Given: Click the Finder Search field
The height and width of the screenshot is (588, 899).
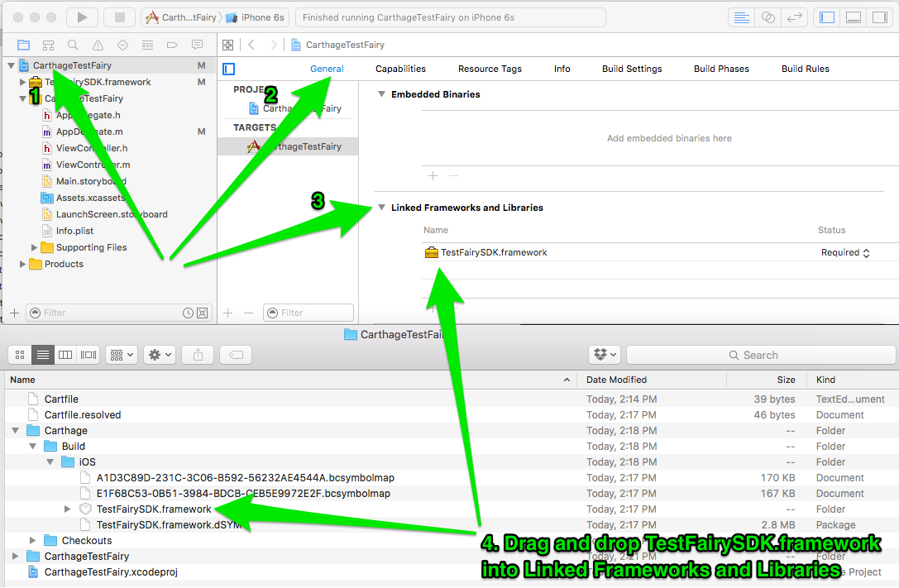Looking at the screenshot, I should pyautogui.click(x=759, y=355).
